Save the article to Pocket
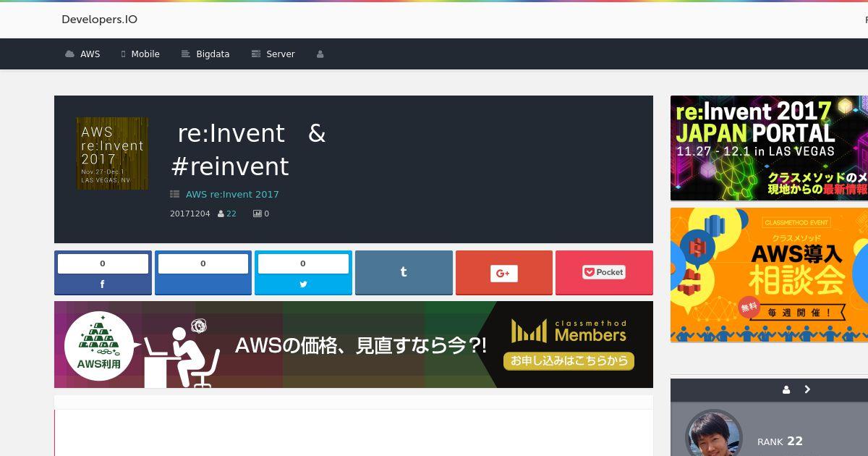Image resolution: width=868 pixels, height=456 pixels. (x=604, y=273)
